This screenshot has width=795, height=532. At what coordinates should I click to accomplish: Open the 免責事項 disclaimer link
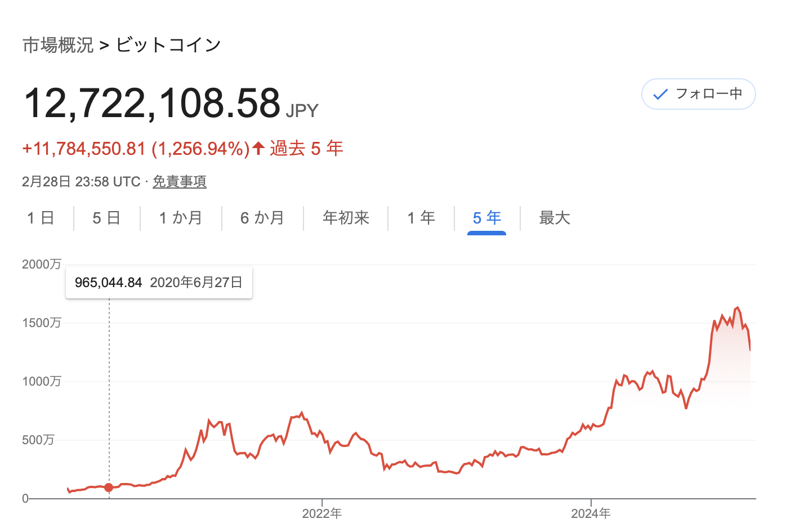180,182
